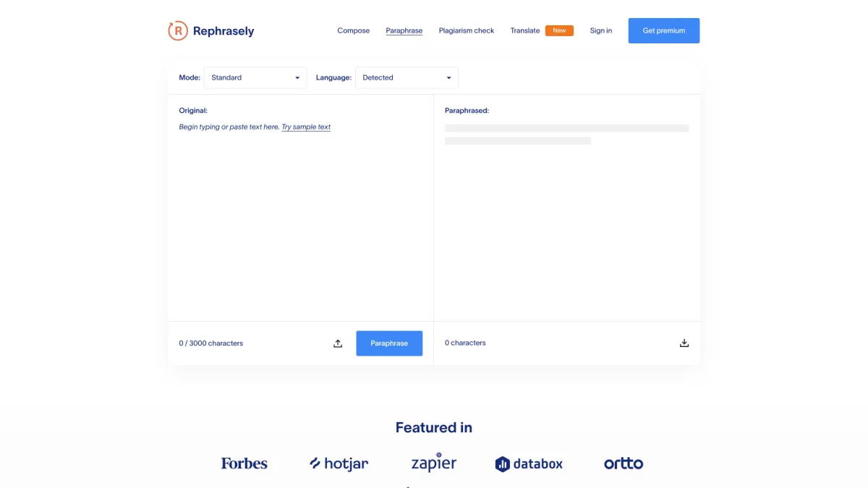Open the Translate navigation item
868x488 pixels.
(524, 30)
